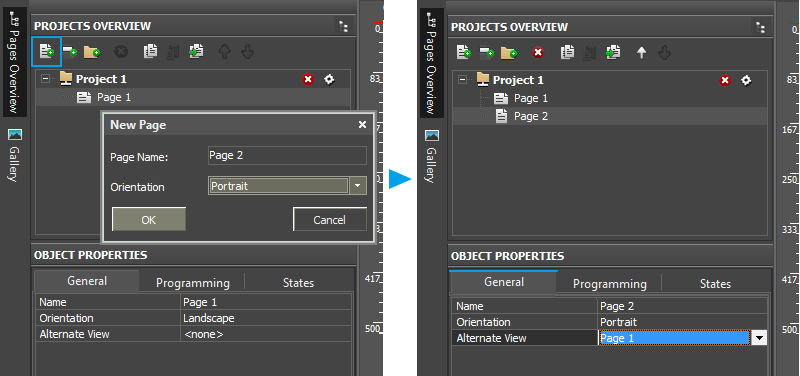Click the Import page icon in left panel
The height and width of the screenshot is (376, 800).
(196, 51)
